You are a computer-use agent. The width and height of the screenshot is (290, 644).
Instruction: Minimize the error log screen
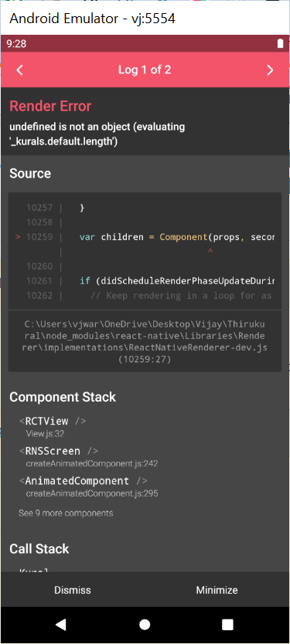tap(217, 590)
